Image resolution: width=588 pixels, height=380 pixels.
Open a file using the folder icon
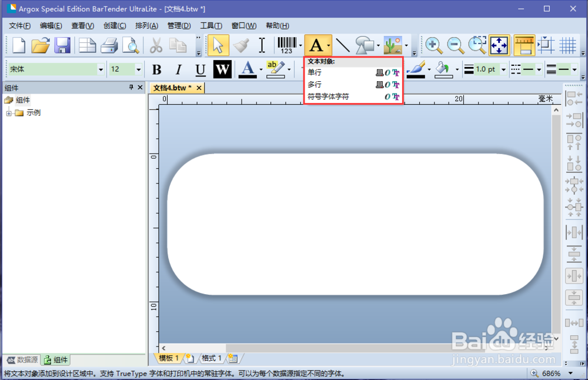[41, 45]
